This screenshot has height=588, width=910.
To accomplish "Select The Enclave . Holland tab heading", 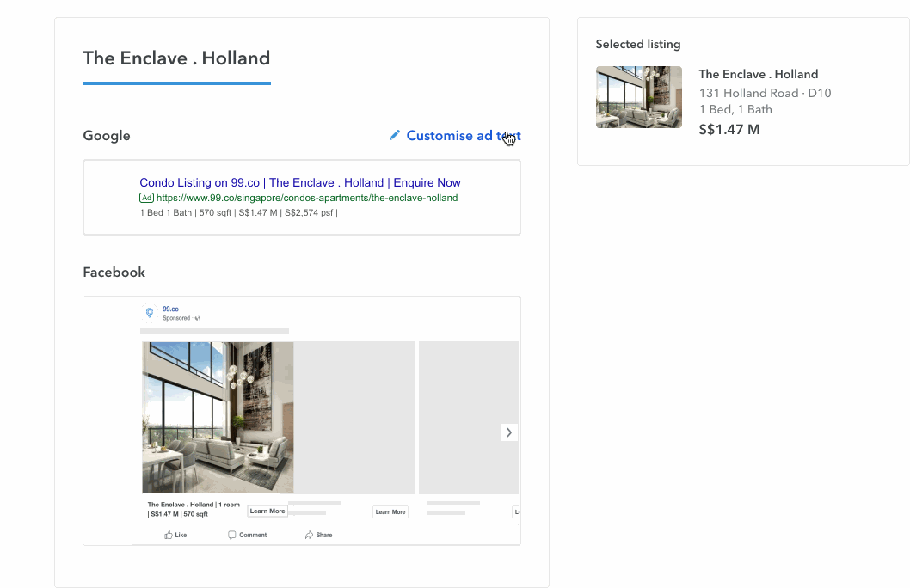I will (x=176, y=58).
